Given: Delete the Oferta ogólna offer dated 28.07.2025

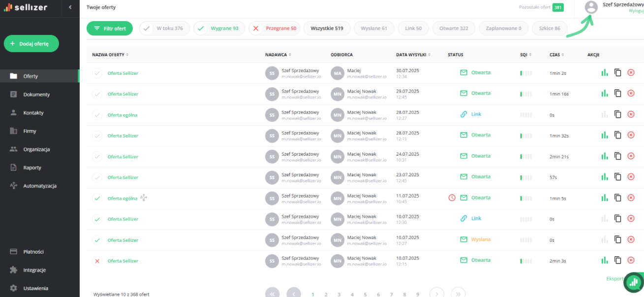Looking at the screenshot, I should (631, 114).
